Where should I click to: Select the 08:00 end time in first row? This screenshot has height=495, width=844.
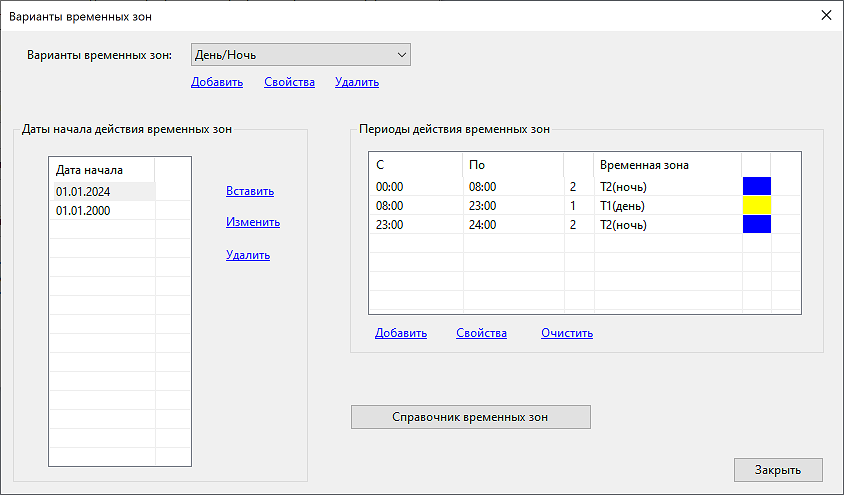[x=513, y=187]
